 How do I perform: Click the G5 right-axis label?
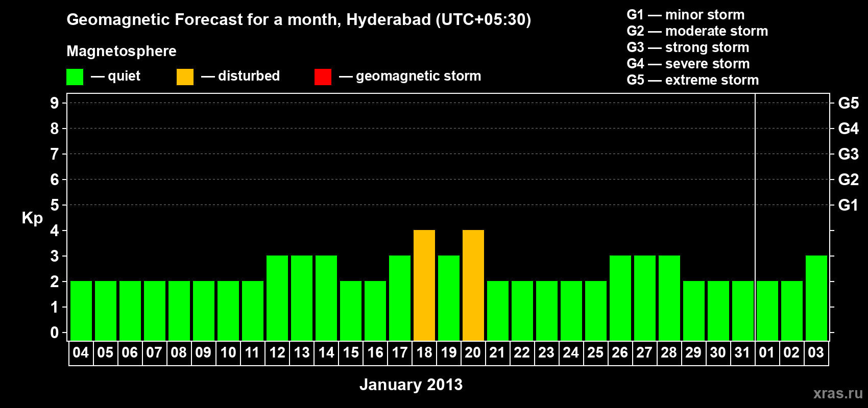click(849, 103)
